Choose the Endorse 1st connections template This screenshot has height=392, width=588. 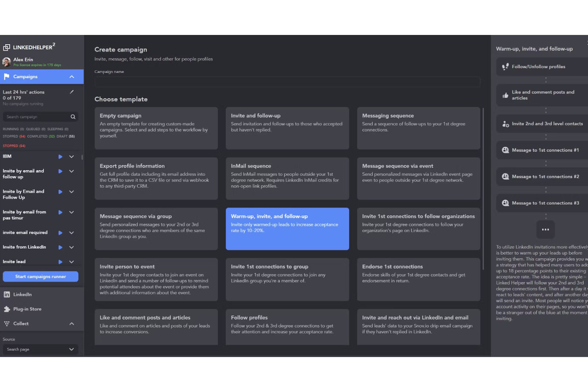(x=419, y=280)
